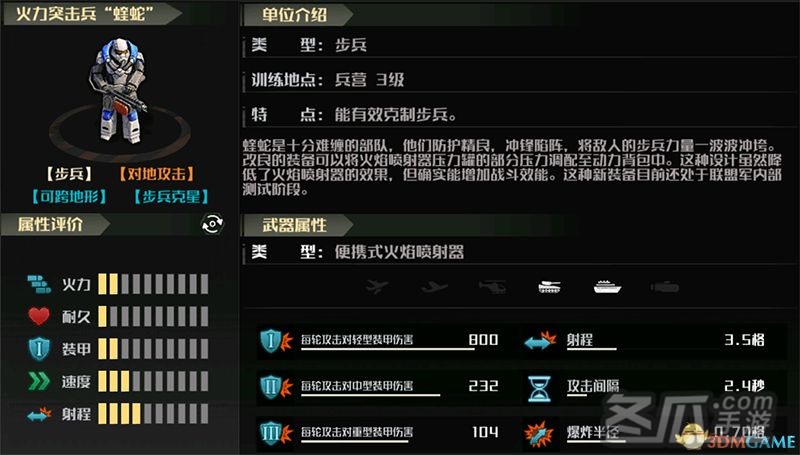Click the hourglass attack interval icon
The height and width of the screenshot is (455, 800).
coord(539,388)
